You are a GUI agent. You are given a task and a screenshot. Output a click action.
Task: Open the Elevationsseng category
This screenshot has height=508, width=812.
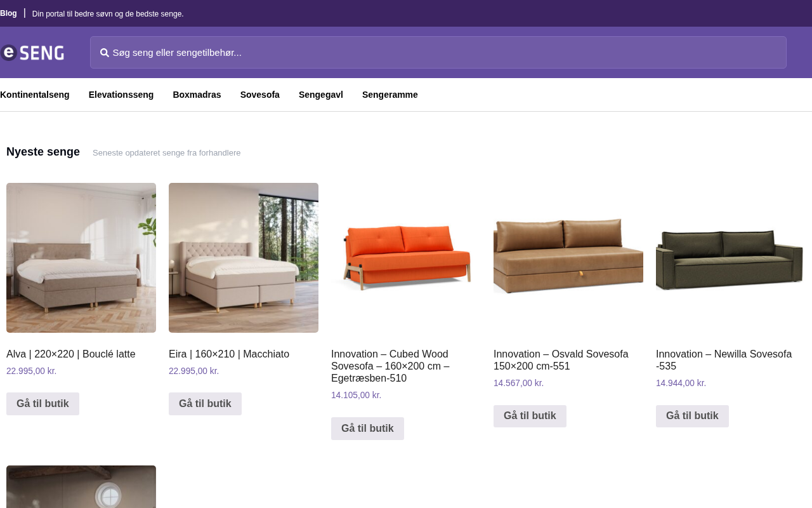click(121, 95)
